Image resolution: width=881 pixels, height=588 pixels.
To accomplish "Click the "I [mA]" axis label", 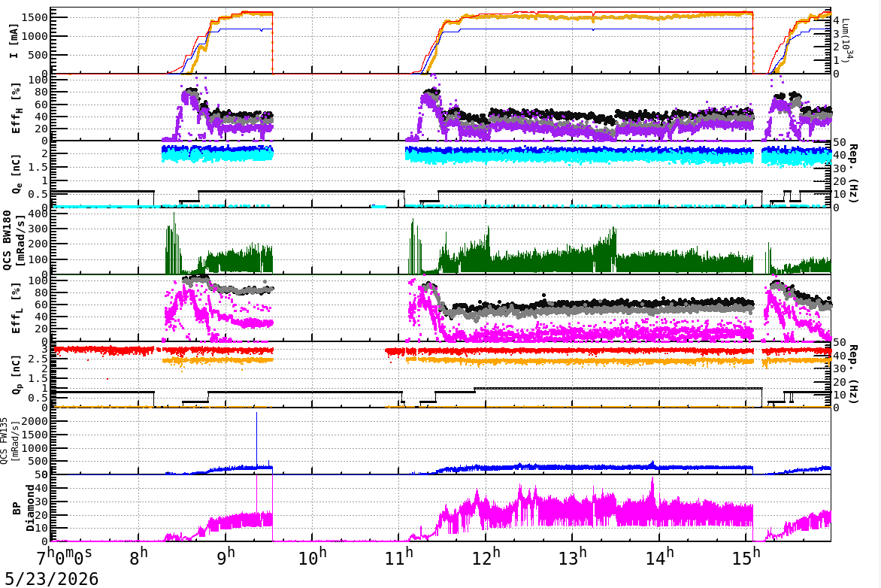I will (x=14, y=41).
